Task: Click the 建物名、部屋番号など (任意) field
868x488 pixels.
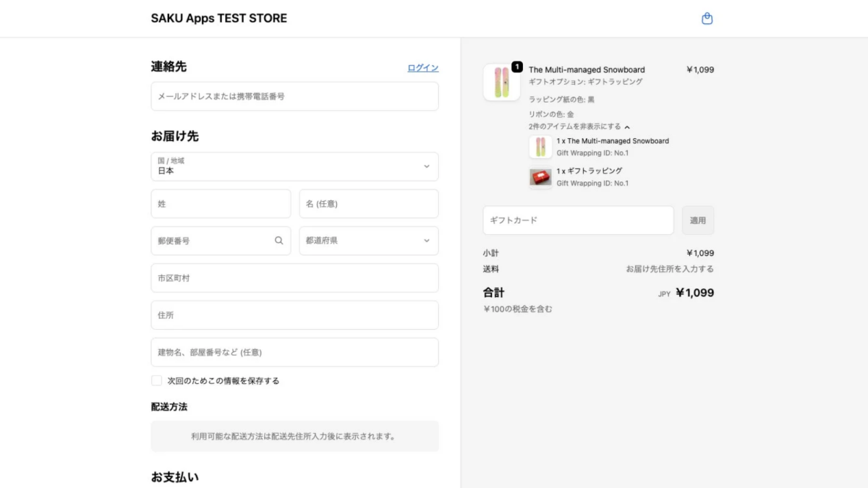Action: 294,352
